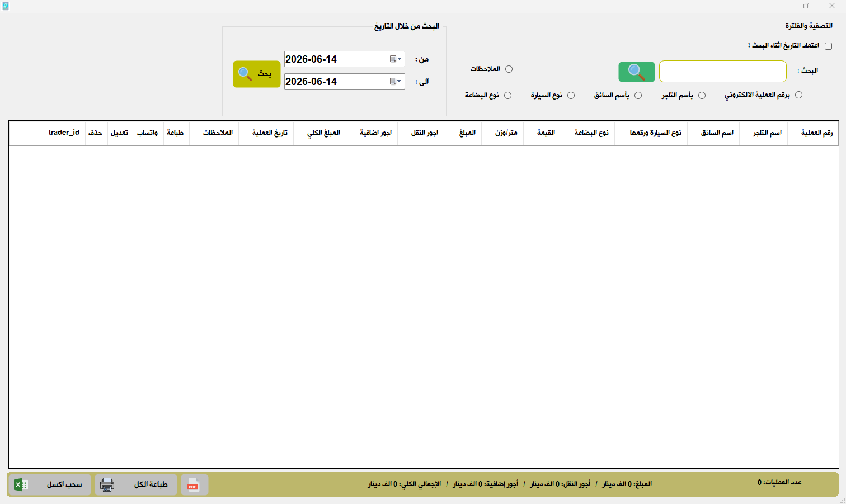846x504 pixels.
Task: Click طباعة column header
Action: [176, 133]
